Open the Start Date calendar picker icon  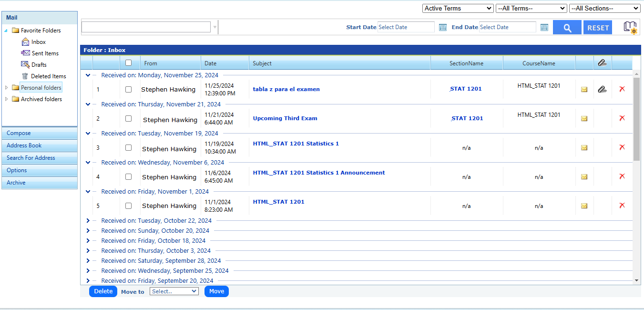pyautogui.click(x=442, y=28)
